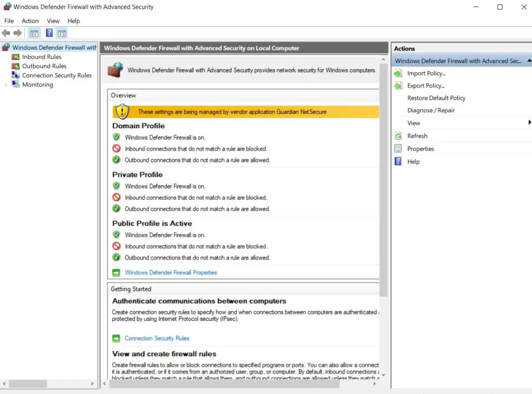This screenshot has width=532, height=394.
Task: Click the Guardian NetSecure managed settings banner
Action: (246, 112)
